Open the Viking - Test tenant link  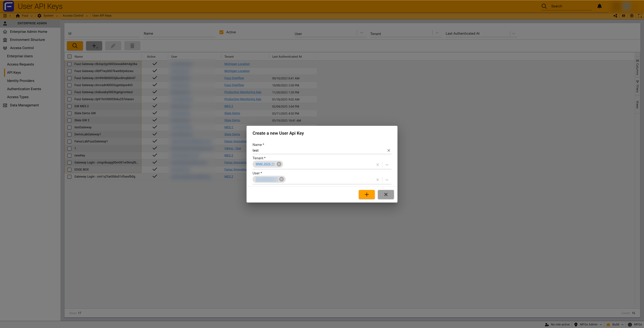(232, 148)
